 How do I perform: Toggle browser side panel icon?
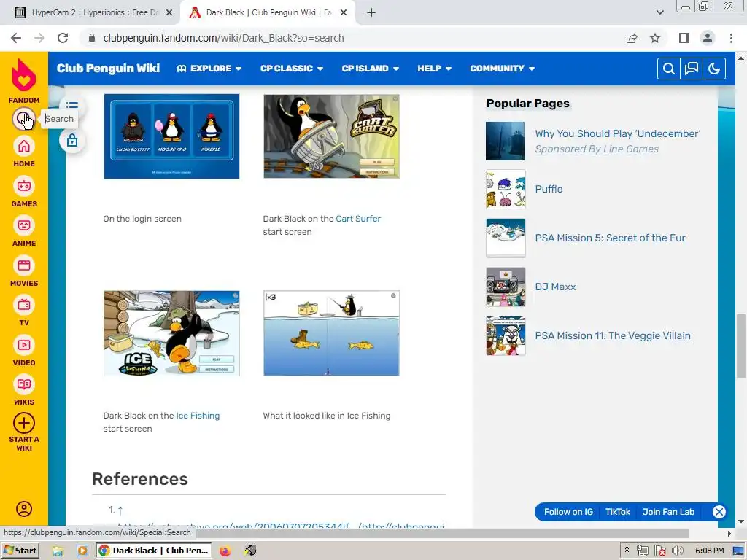(x=684, y=38)
